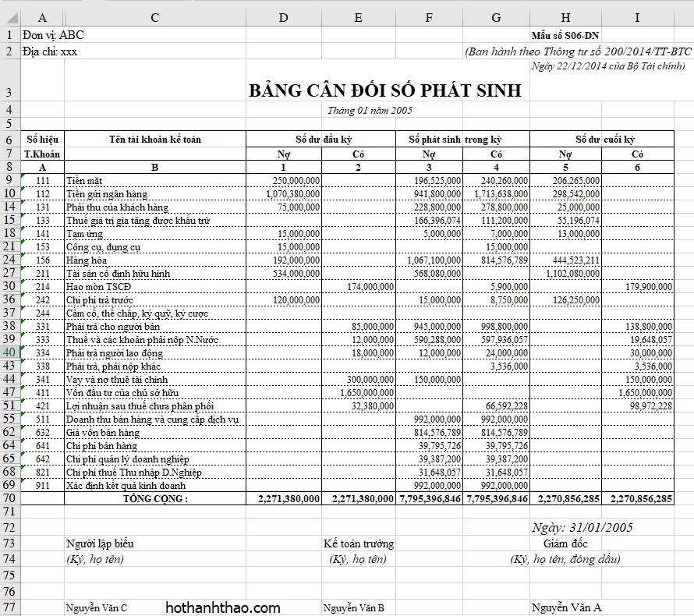Click account number cell 111
Image resolution: width=694 pixels, height=616 pixels.
(x=43, y=181)
